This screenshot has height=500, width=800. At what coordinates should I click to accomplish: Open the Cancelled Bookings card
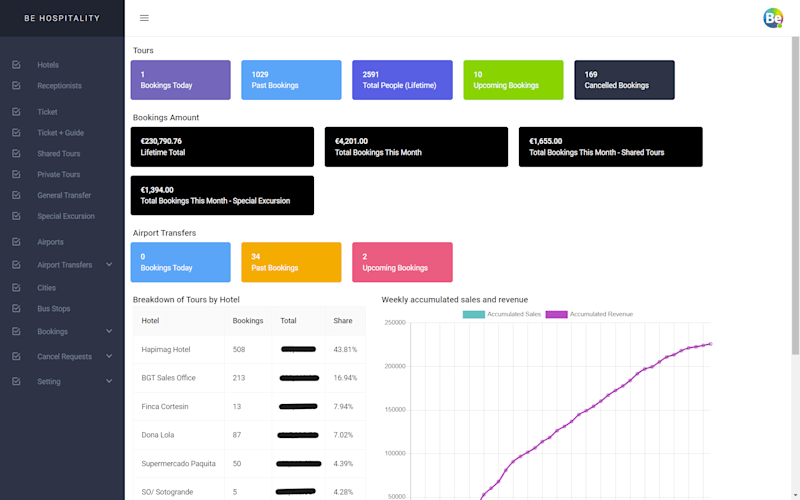(x=624, y=80)
